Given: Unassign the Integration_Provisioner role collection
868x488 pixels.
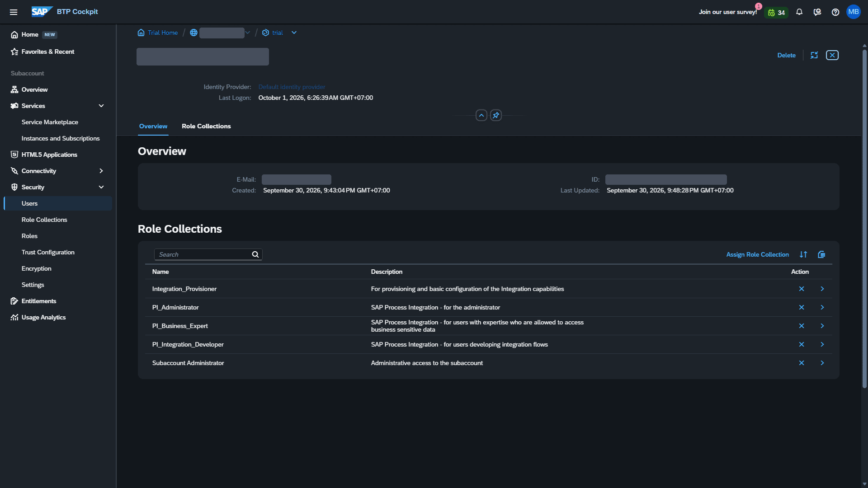Looking at the screenshot, I should click(x=802, y=289).
